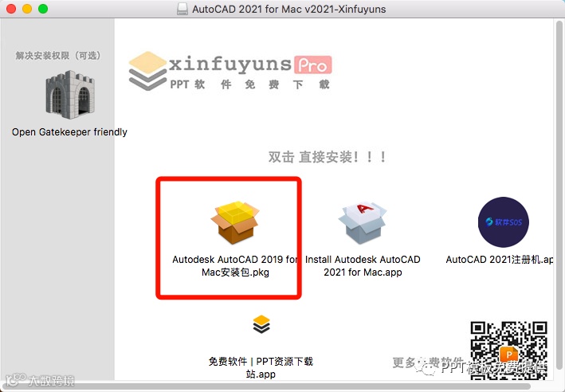Click the 'Open Gatekeeper friendly' label
Screen dimensions: 565x392
click(69, 132)
